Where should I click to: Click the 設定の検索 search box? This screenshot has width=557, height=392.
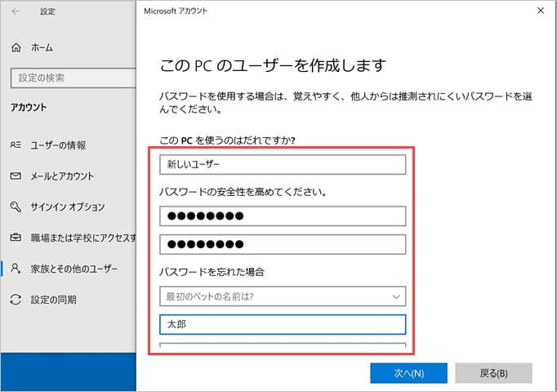coord(74,78)
